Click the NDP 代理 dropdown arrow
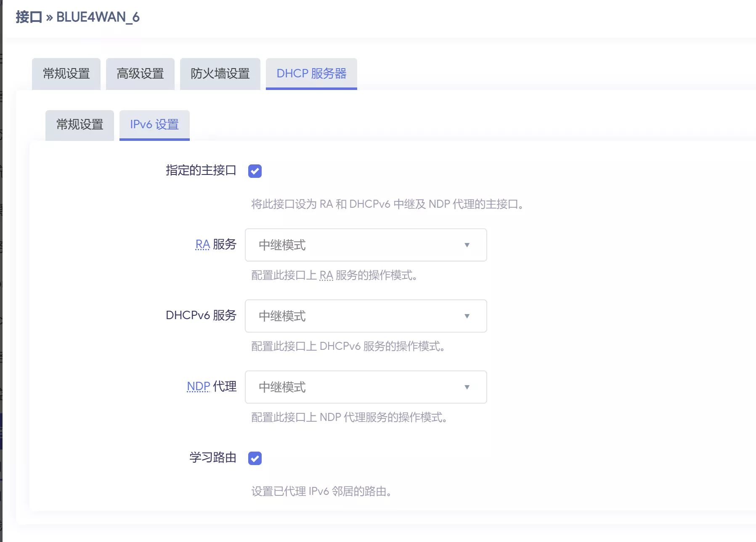Viewport: 756px width, 542px height. pyautogui.click(x=466, y=387)
